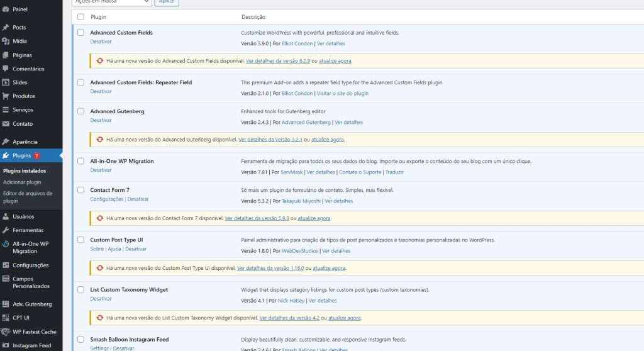Open the Configurações menu item
Screen dimensions: 644x351
[x=31, y=265]
